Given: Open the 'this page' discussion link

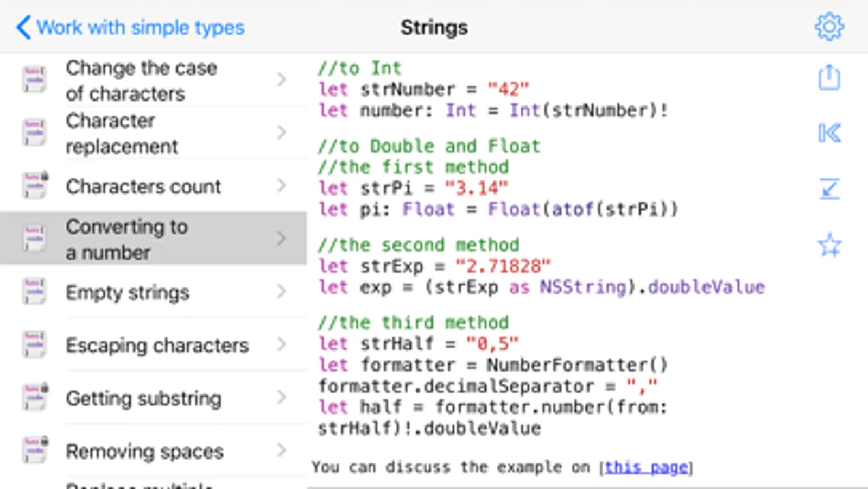Looking at the screenshot, I should click(x=646, y=467).
